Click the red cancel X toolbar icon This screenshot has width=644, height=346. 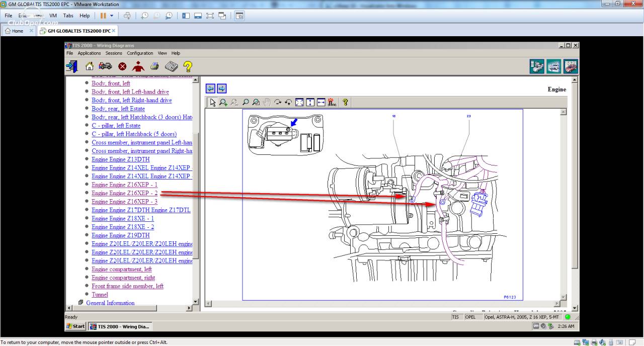click(x=122, y=66)
